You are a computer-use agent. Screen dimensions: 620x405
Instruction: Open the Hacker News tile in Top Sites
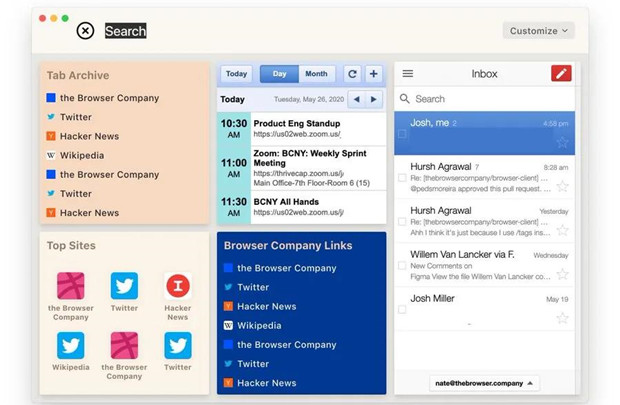(178, 296)
